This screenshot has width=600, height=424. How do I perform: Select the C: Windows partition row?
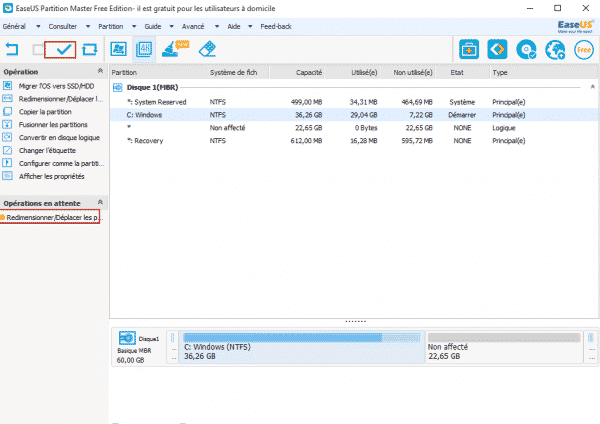354,115
